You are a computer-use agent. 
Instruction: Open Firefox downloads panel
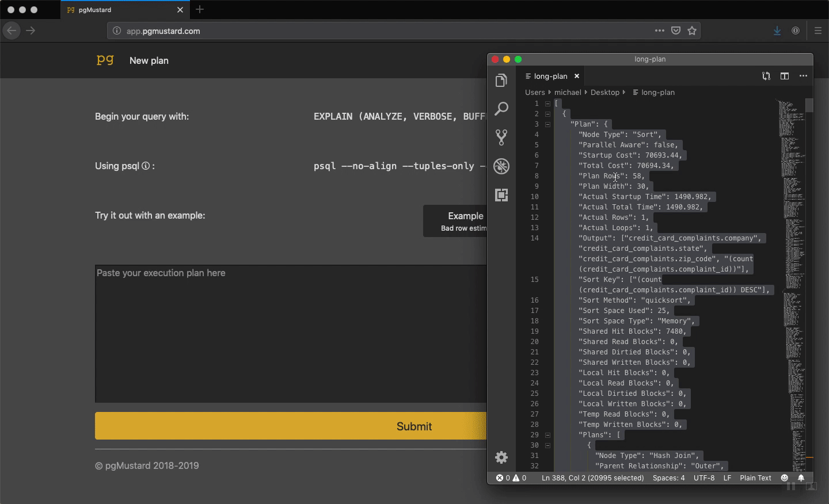point(777,30)
